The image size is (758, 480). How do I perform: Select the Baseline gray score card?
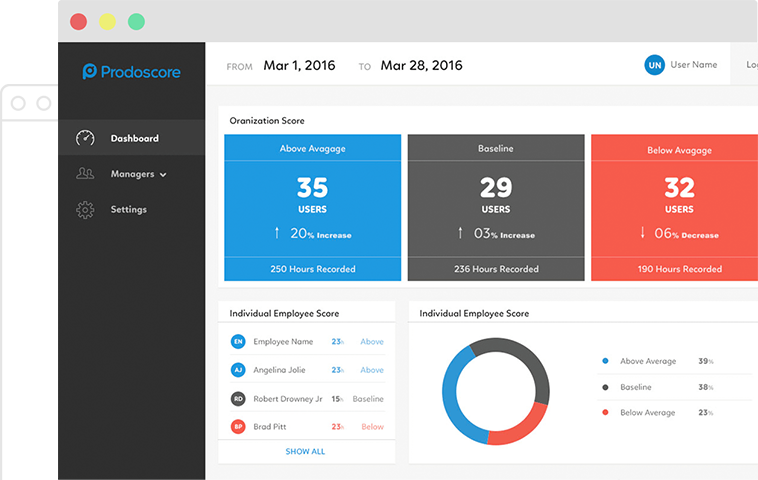tap(496, 207)
